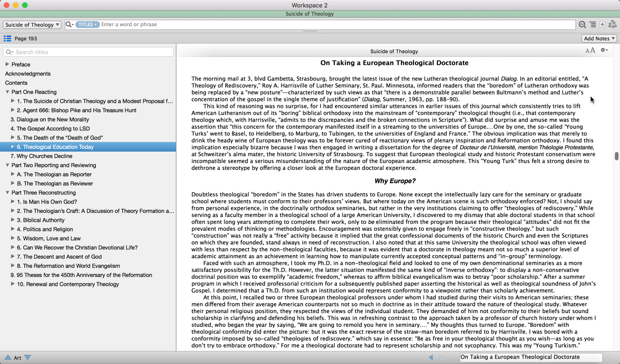Select Contents in the tree list
620x364 pixels.
[16, 83]
